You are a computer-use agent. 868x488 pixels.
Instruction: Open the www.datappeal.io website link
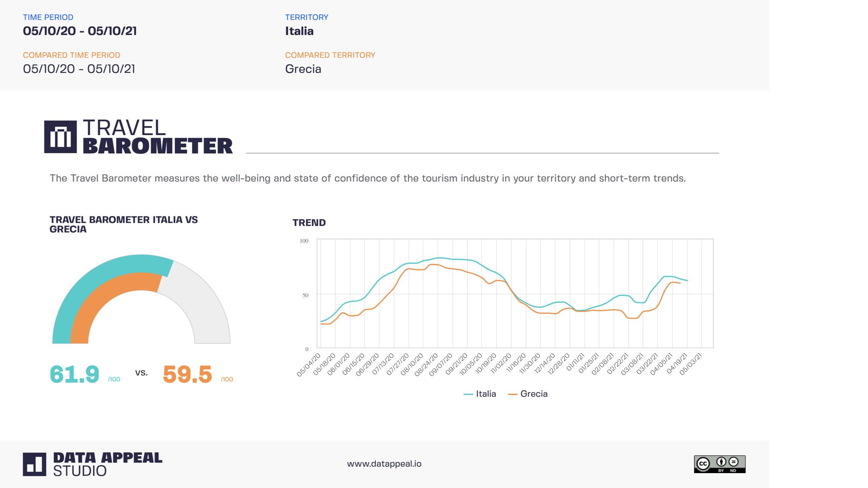(384, 464)
